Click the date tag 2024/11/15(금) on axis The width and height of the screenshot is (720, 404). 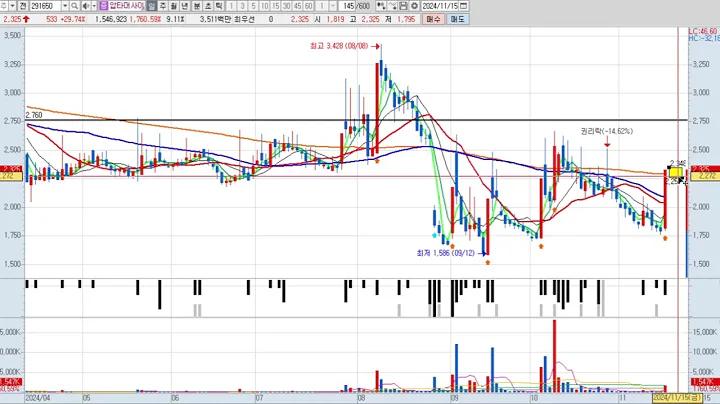677,398
